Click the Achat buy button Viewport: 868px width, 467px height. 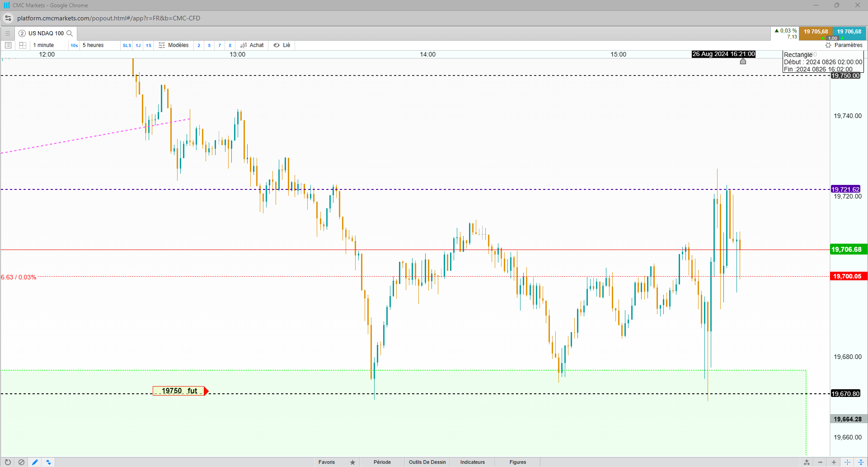252,45
